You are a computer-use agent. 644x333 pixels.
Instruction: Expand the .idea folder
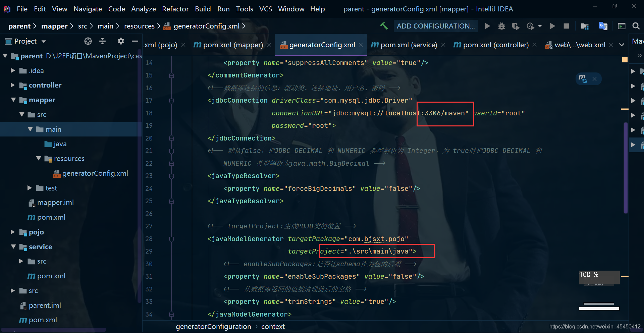click(x=13, y=70)
